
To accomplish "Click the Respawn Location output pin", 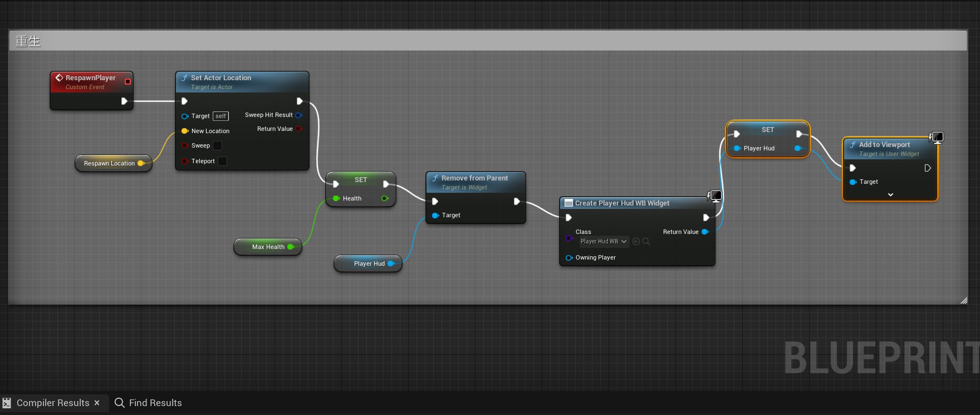I will (x=141, y=163).
